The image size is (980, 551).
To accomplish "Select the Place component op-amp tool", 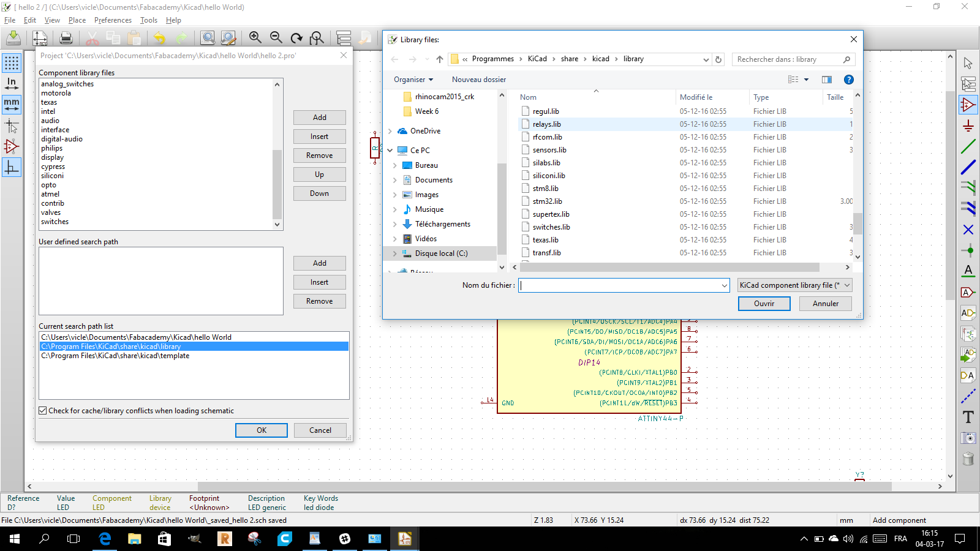I will pyautogui.click(x=968, y=105).
